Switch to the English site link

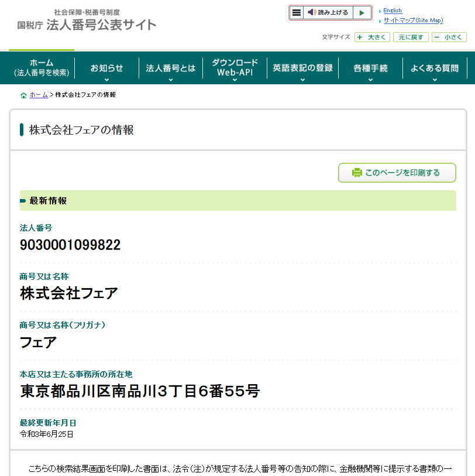coord(392,11)
